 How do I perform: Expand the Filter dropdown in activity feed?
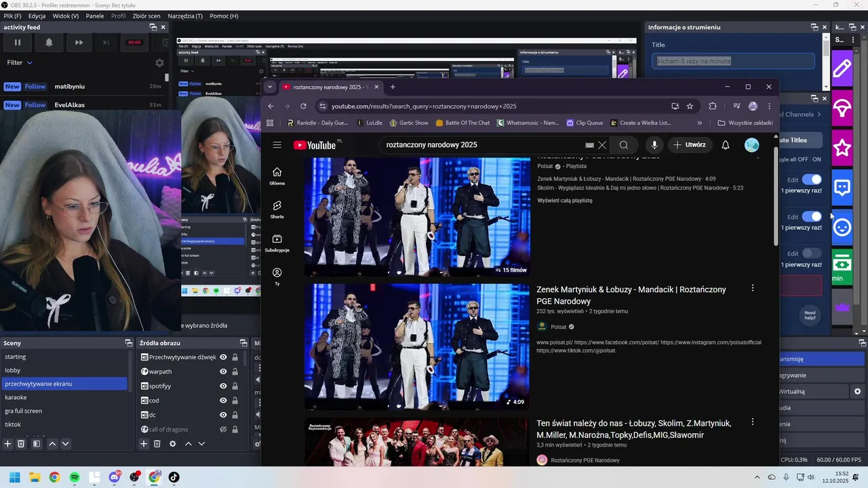20,62
